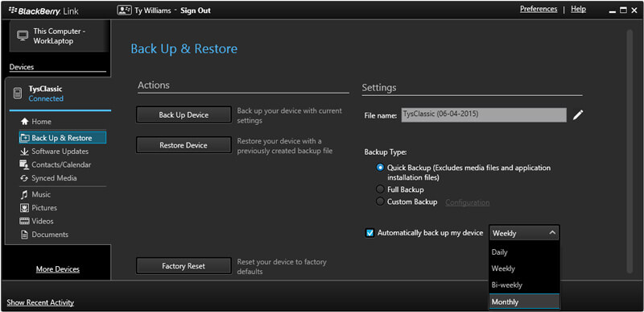
Task: Click the vertical scrollbar on right edge
Action: 630,152
